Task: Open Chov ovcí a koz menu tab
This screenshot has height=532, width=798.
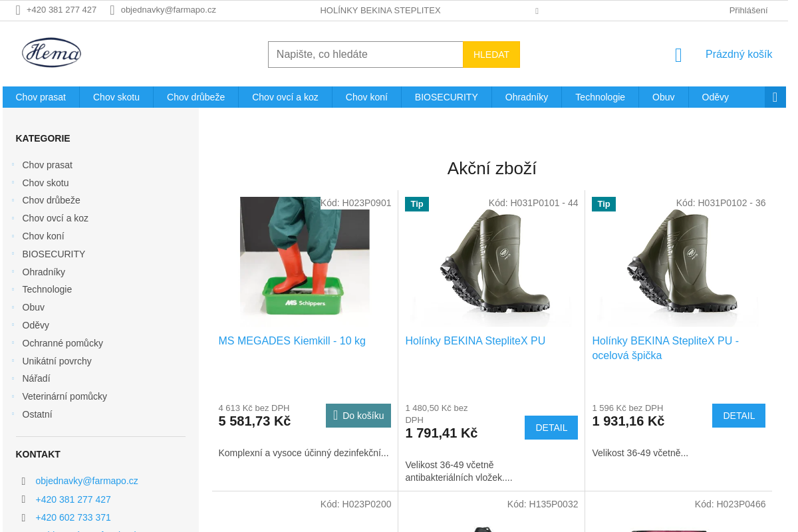Action: pos(285,97)
